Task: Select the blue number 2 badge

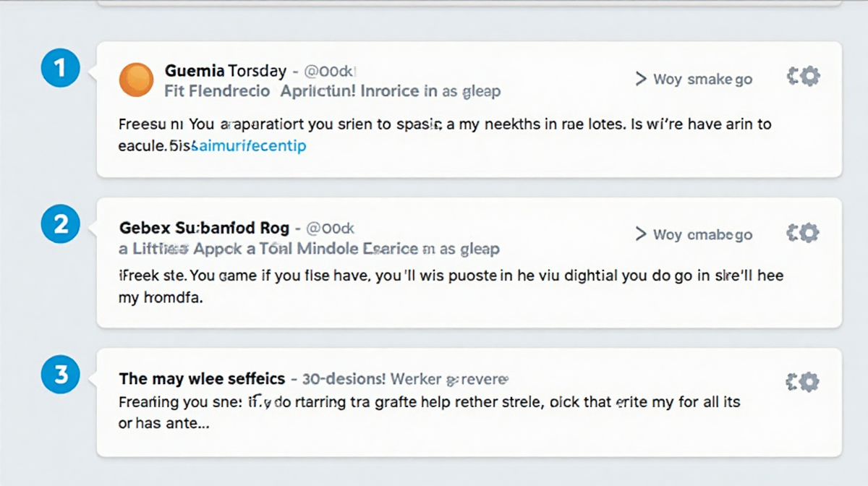Action: 61,225
